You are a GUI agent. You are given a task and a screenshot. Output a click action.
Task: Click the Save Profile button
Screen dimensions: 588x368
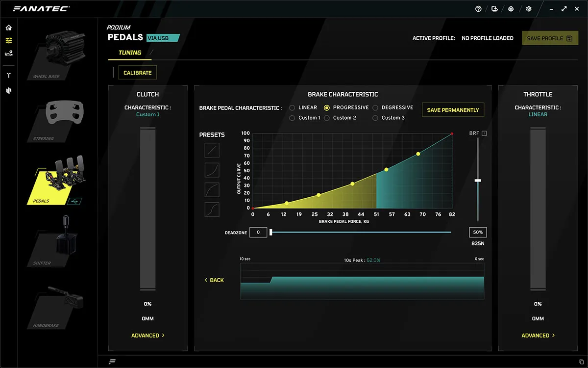(x=550, y=38)
